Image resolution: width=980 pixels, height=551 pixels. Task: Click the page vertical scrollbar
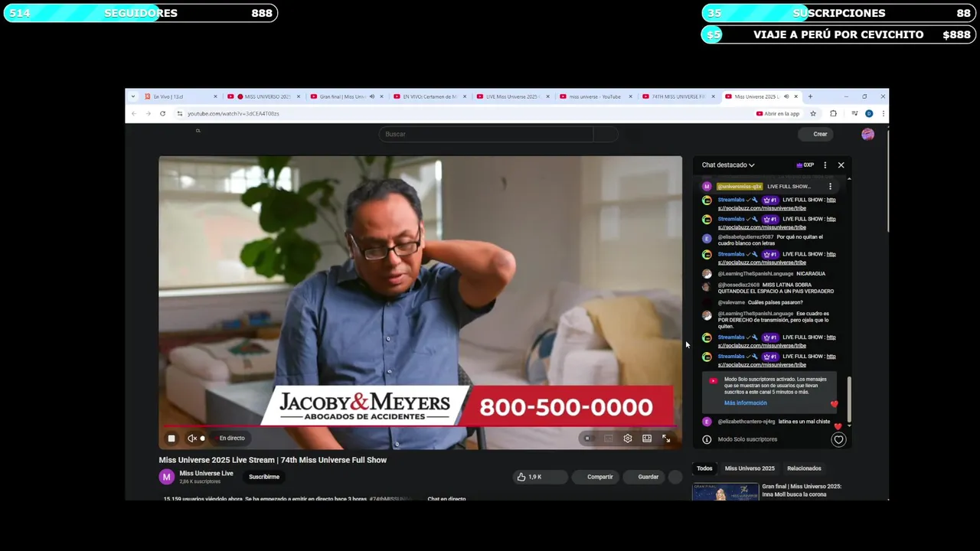click(x=887, y=181)
